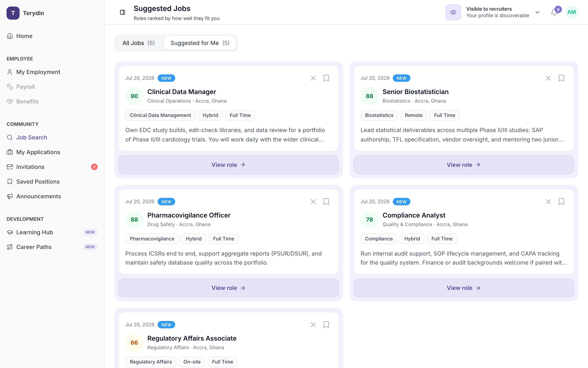Open My Employment page
The height and width of the screenshot is (368, 588).
pyautogui.click(x=52, y=72)
